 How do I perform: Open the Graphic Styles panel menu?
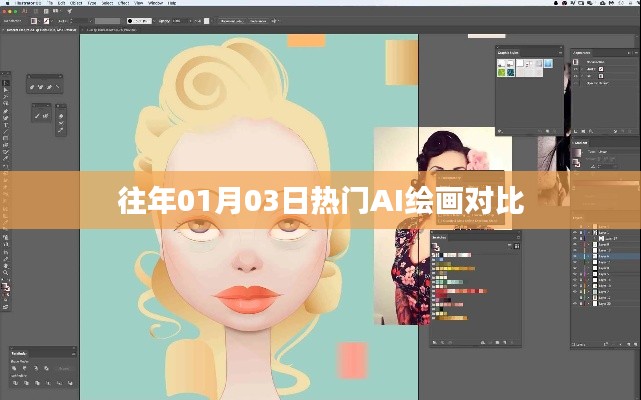point(560,53)
